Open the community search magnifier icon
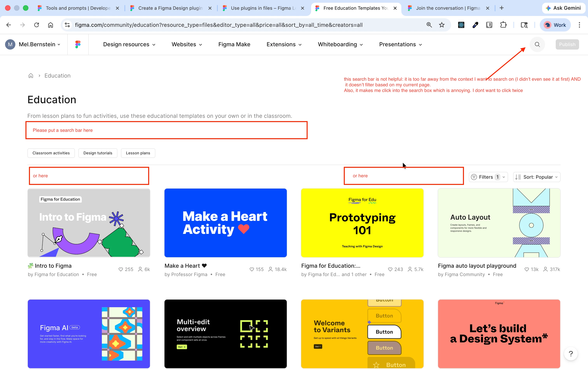Screen dimensions: 588x369 537,44
